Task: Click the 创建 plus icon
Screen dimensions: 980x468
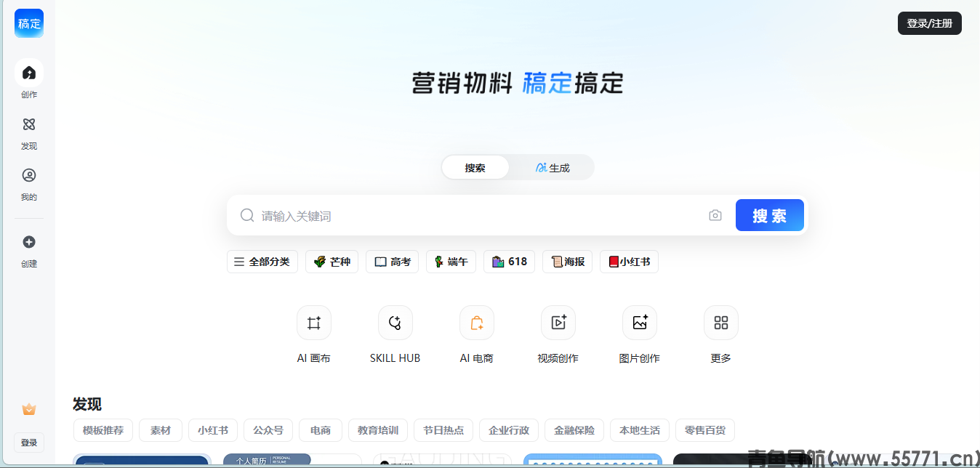Action: 29,242
